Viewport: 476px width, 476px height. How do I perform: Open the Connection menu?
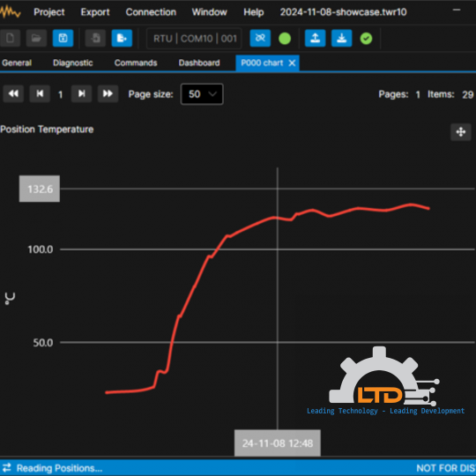pyautogui.click(x=151, y=12)
